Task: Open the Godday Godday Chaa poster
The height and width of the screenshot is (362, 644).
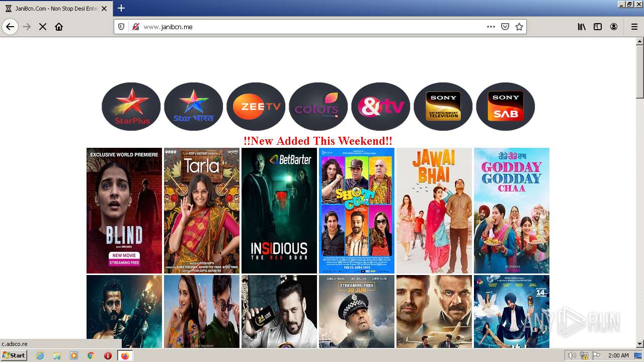Action: [512, 211]
